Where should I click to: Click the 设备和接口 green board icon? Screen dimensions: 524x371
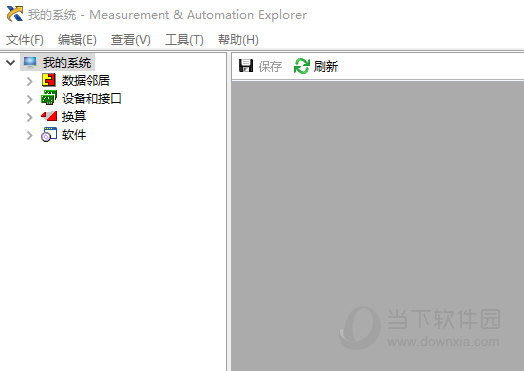[49, 98]
